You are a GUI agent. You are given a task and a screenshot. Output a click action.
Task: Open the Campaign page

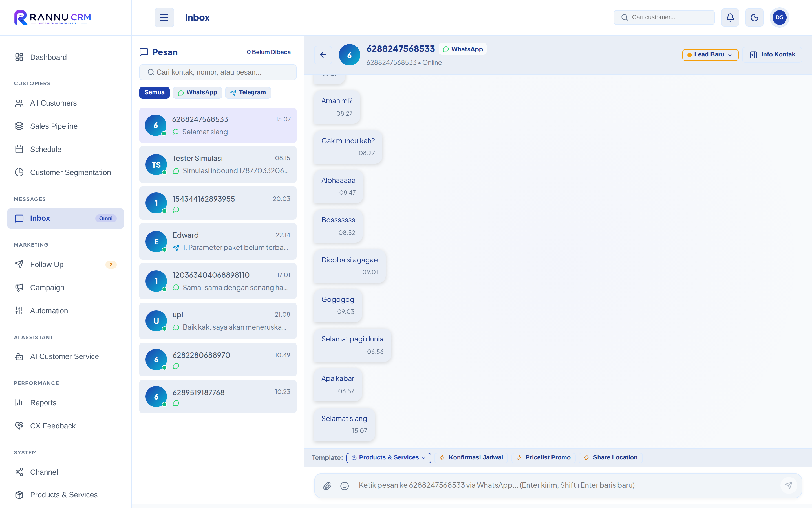[x=66, y=288]
